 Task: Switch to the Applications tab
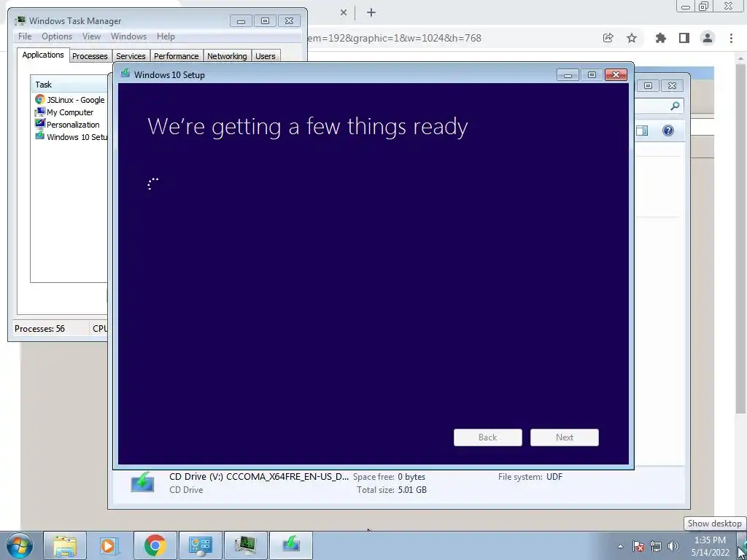coord(43,55)
